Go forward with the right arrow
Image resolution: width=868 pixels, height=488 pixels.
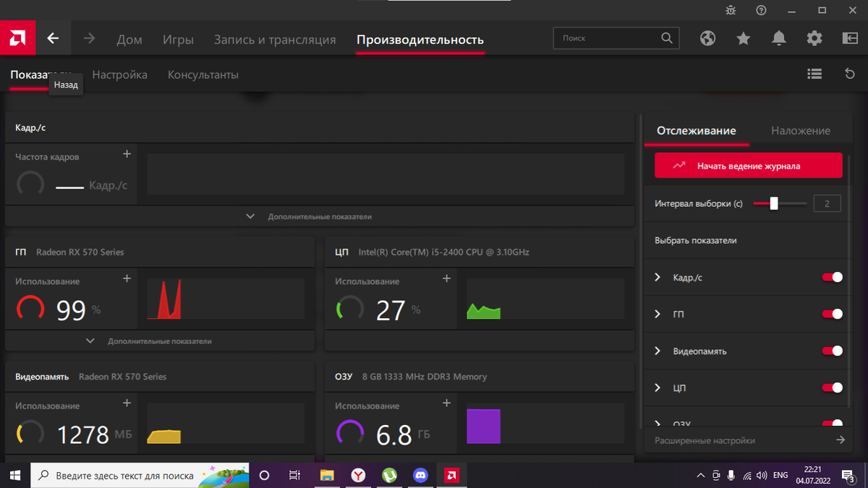click(x=89, y=38)
